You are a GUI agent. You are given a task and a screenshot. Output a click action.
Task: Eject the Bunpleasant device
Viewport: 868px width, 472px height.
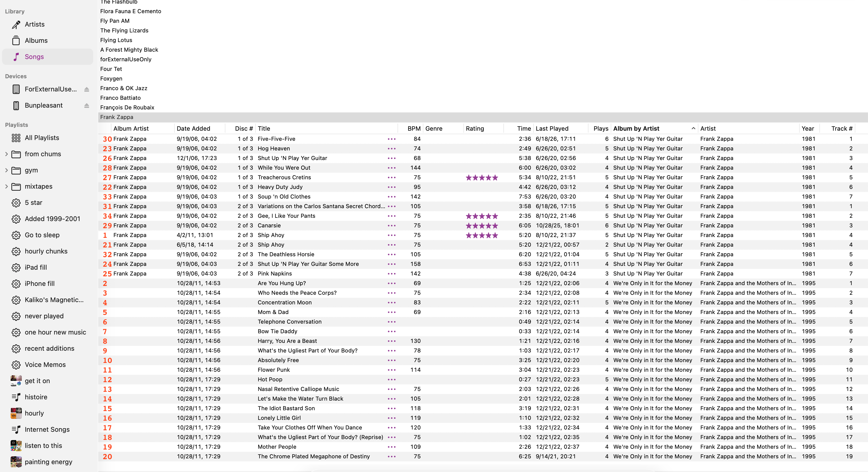point(87,105)
